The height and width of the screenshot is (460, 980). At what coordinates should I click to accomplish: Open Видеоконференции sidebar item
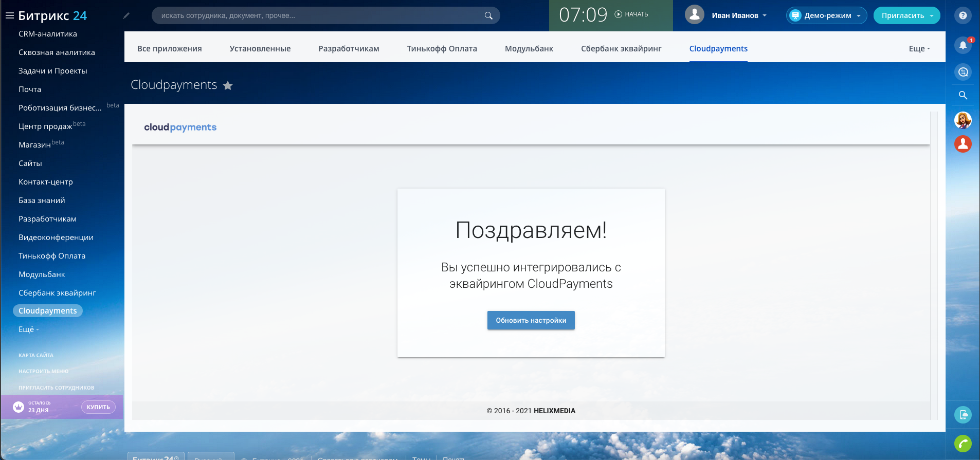(56, 237)
